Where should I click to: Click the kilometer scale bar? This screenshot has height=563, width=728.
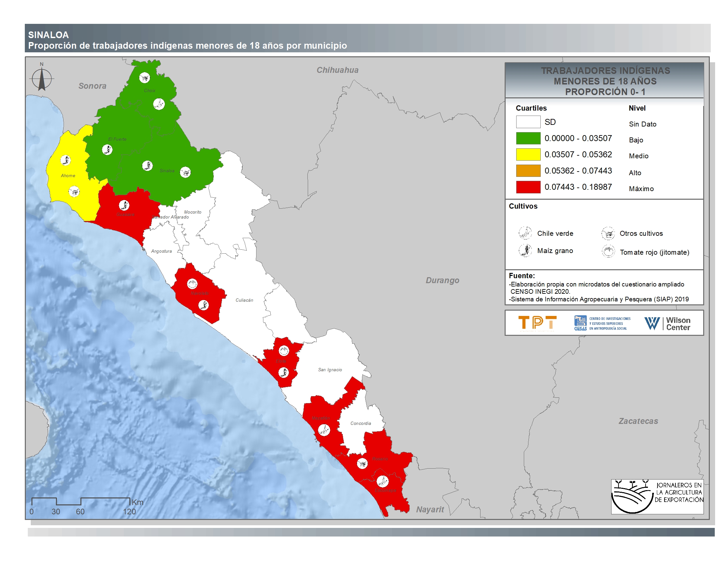point(80,501)
